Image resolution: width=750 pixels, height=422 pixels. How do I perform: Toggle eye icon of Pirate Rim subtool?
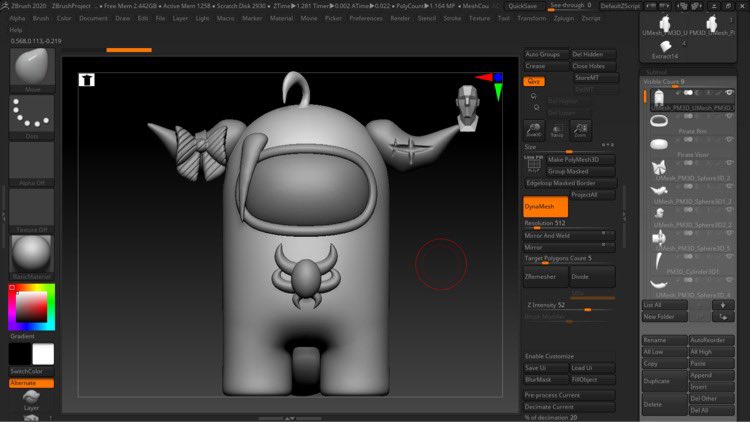click(729, 116)
